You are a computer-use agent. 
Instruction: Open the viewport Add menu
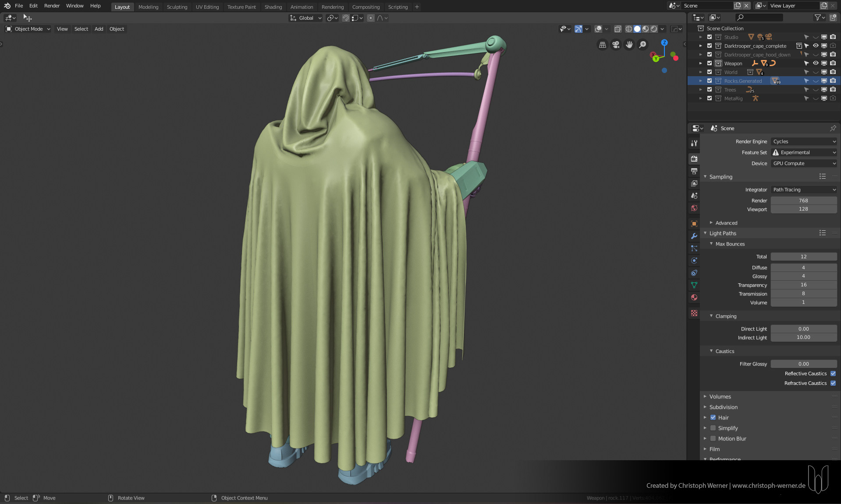click(x=99, y=29)
